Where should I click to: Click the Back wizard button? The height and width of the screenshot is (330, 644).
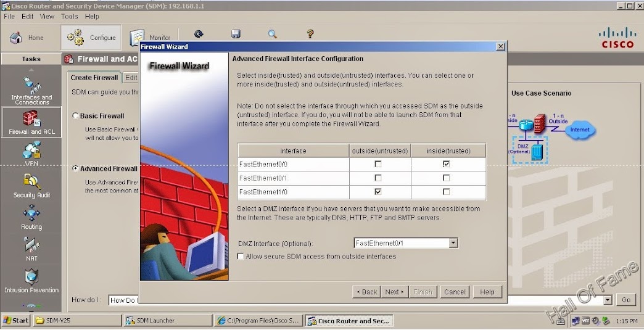click(x=366, y=292)
